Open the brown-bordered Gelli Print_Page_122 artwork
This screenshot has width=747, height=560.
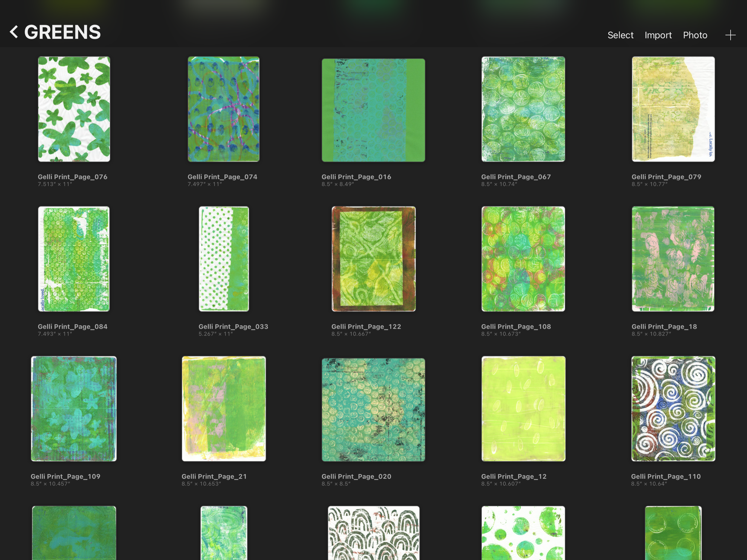coord(373,259)
